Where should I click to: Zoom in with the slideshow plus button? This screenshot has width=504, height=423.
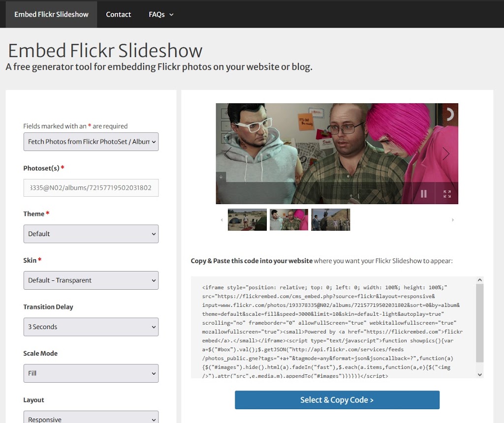226,113
